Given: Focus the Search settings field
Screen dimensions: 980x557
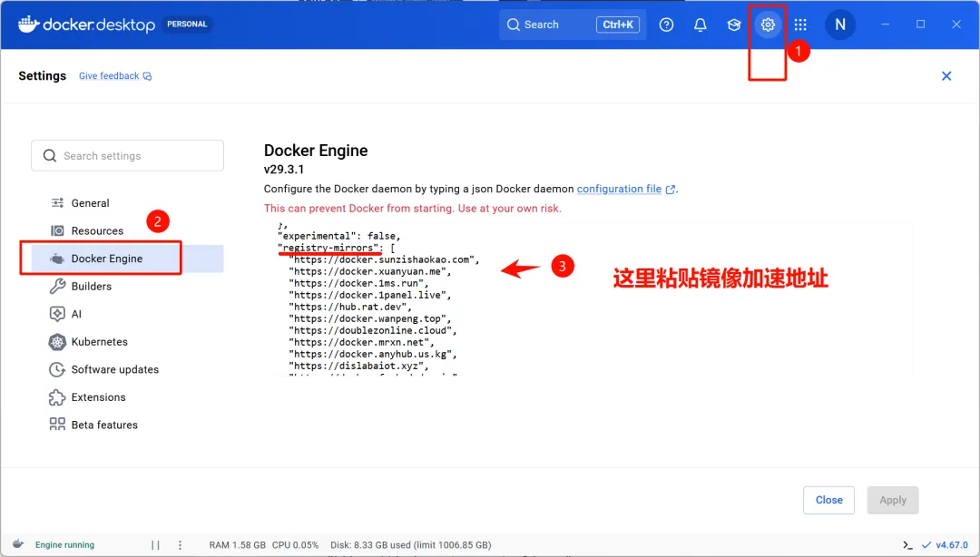Looking at the screenshot, I should click(x=128, y=156).
